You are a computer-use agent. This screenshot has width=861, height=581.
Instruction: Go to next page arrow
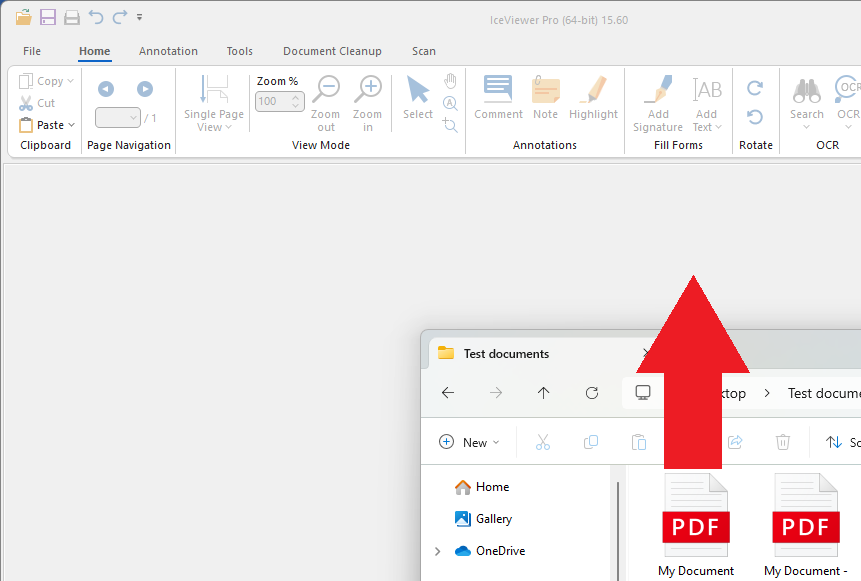[x=145, y=89]
